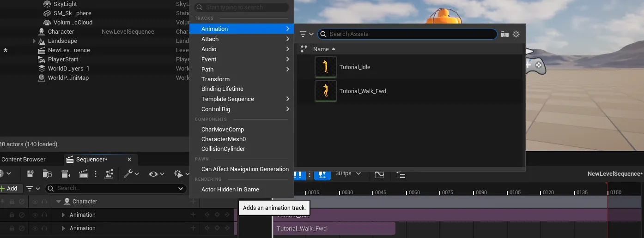Open the eye view options dropdown
This screenshot has height=238, width=644.
click(x=157, y=174)
